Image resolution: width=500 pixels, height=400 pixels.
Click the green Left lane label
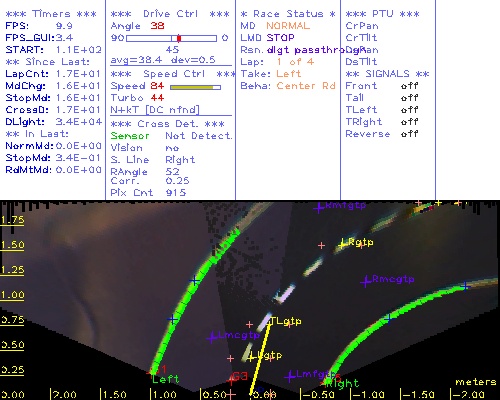[166, 379]
